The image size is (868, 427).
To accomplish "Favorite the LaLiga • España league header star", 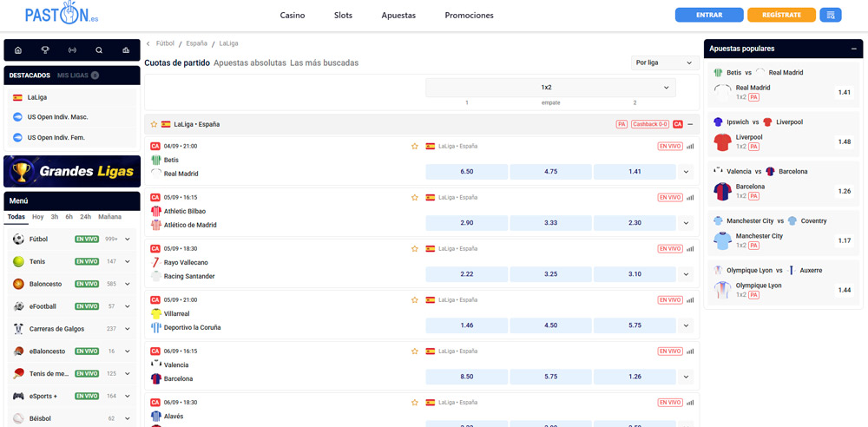I will click(154, 125).
